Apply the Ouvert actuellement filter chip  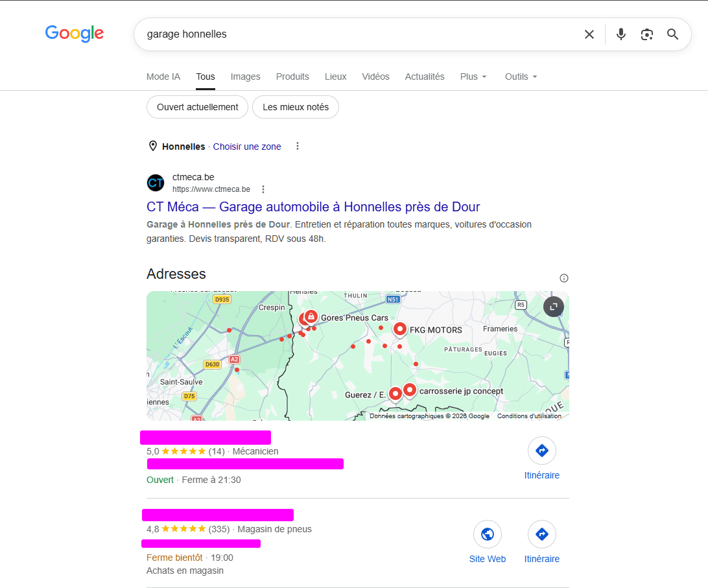197,107
